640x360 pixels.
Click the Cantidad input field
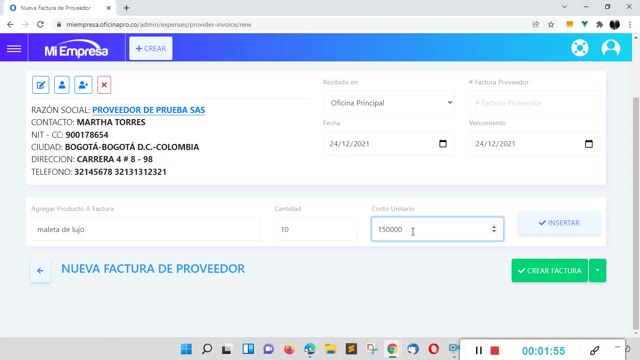point(316,229)
